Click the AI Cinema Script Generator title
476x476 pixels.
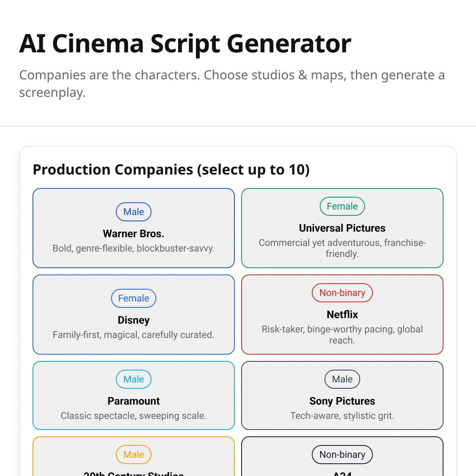pos(185,43)
